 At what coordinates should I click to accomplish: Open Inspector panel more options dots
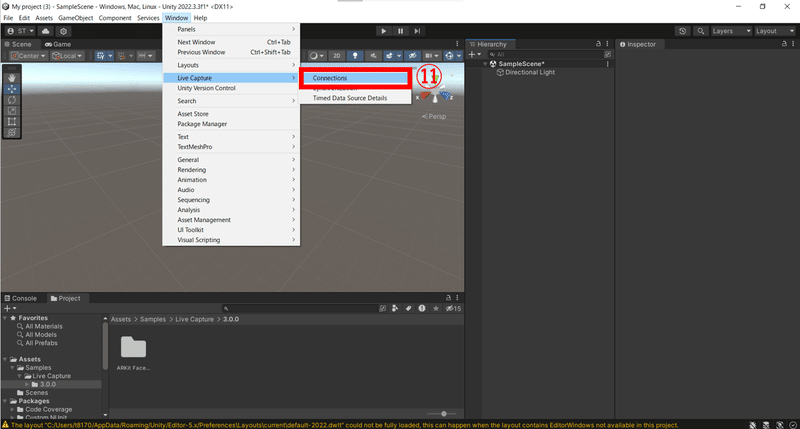pos(793,44)
